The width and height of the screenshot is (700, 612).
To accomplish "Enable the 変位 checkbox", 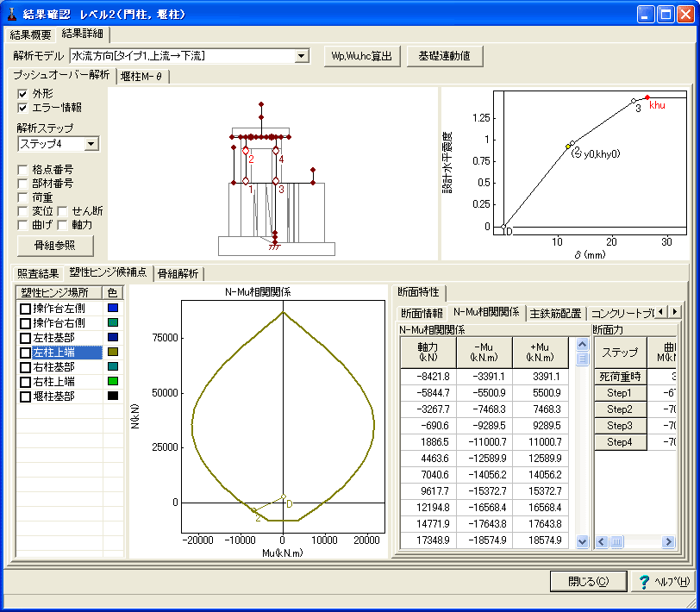I will click(x=22, y=211).
